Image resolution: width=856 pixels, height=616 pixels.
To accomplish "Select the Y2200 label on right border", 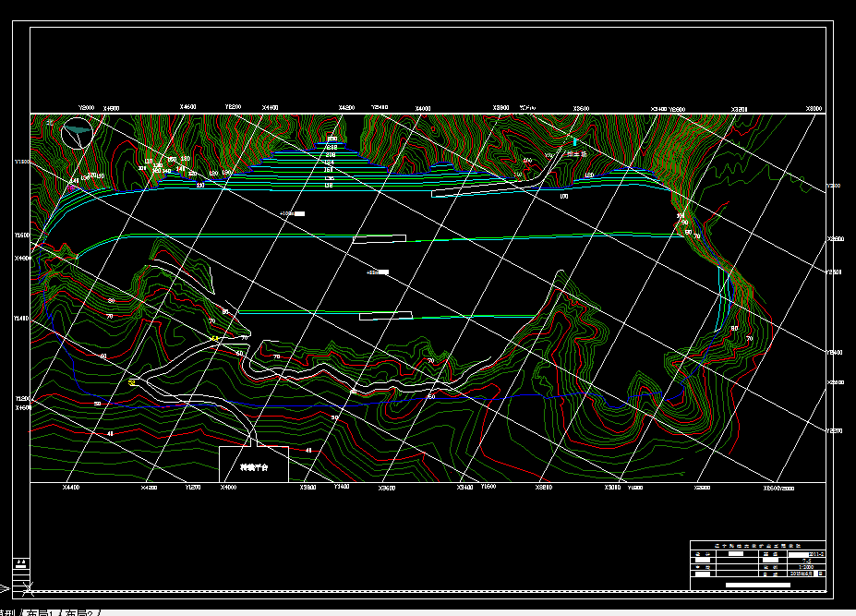I will pyautogui.click(x=834, y=431).
